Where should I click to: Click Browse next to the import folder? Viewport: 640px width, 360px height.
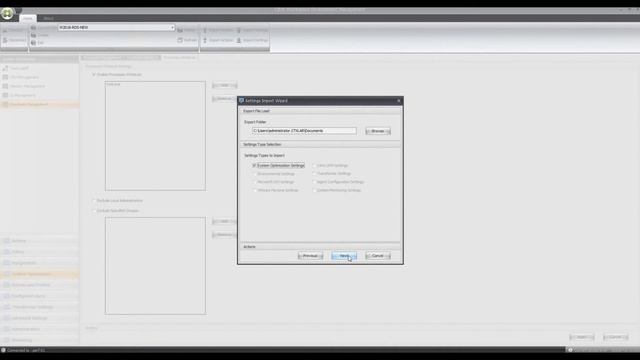click(x=378, y=131)
